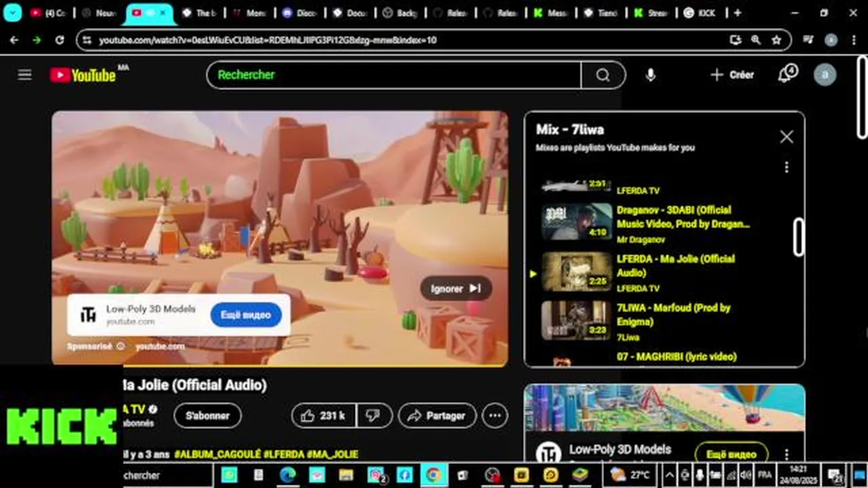Open the FRA language indicator

tap(765, 474)
